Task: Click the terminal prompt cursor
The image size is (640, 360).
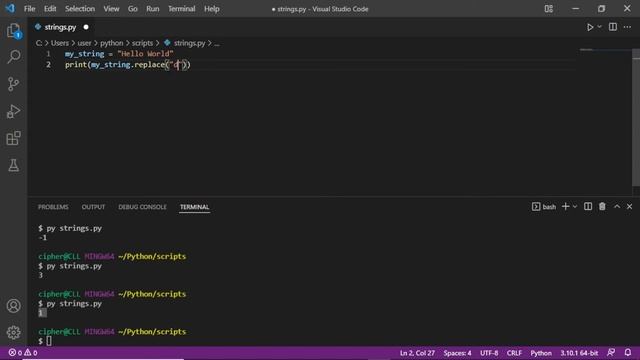Action: click(x=49, y=341)
